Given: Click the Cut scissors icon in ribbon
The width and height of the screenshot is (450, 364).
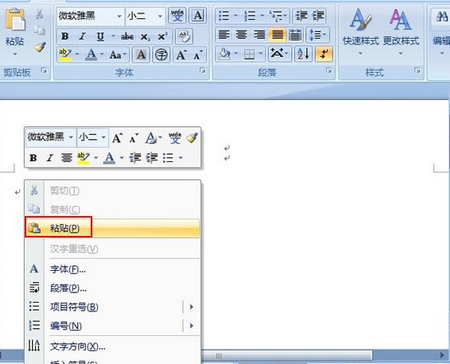Looking at the screenshot, I should coord(40,14).
